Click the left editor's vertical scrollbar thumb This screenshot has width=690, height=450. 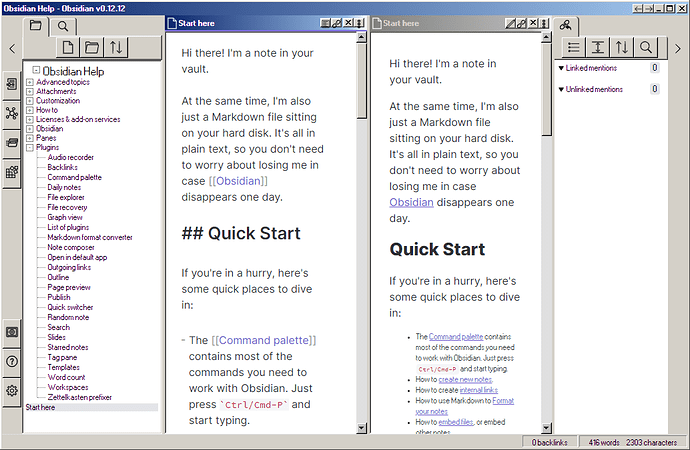(361, 81)
